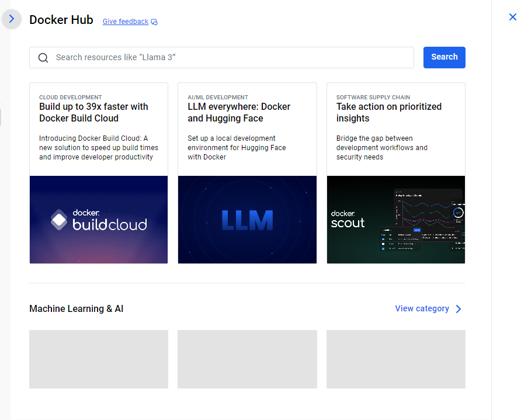Viewport: 521px width, 420px height.
Task: Click the 'CLOUD DEVELOPMENT' label
Action: (x=71, y=98)
